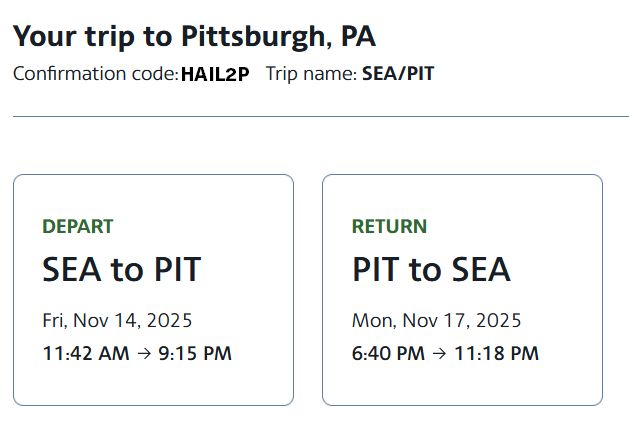Click the 9:15 PM arrival time
This screenshot has width=629, height=428.
(193, 354)
